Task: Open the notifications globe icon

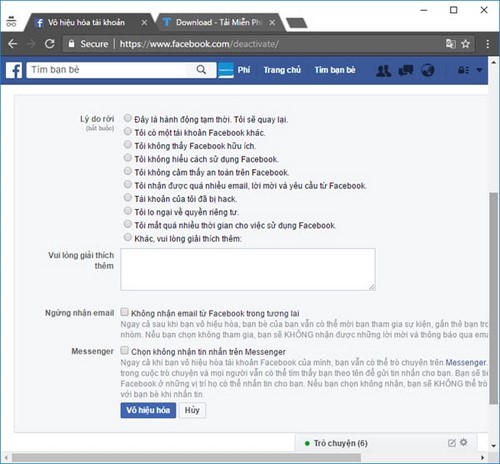Action: tap(427, 70)
